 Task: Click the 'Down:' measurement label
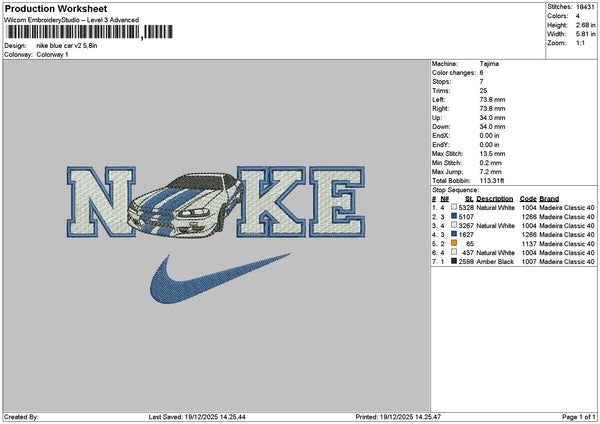point(441,127)
